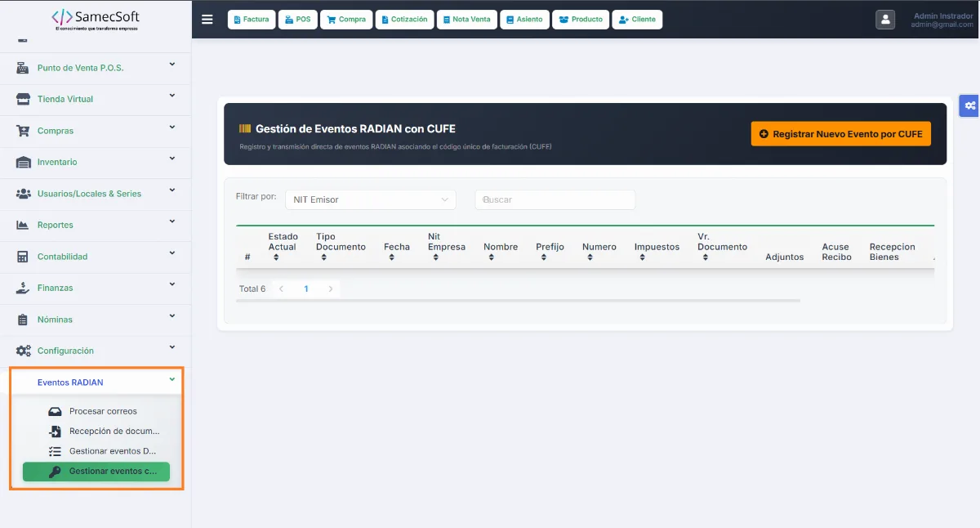This screenshot has height=528, width=980.
Task: Open Recepción de docum... submenu item
Action: (96, 431)
